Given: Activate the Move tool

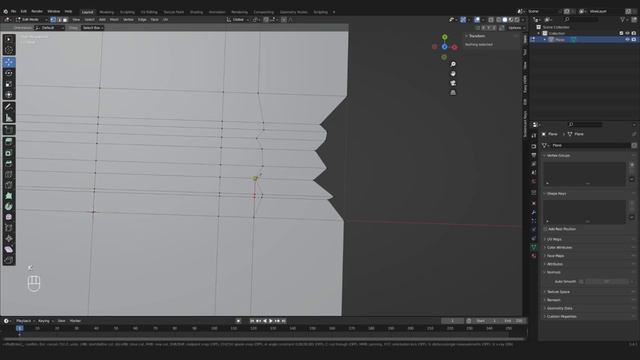Looking at the screenshot, I should click(9, 62).
